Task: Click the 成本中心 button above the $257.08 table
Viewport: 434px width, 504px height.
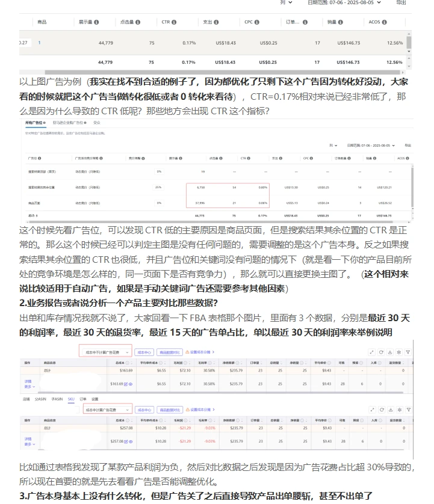Action: pos(144,410)
